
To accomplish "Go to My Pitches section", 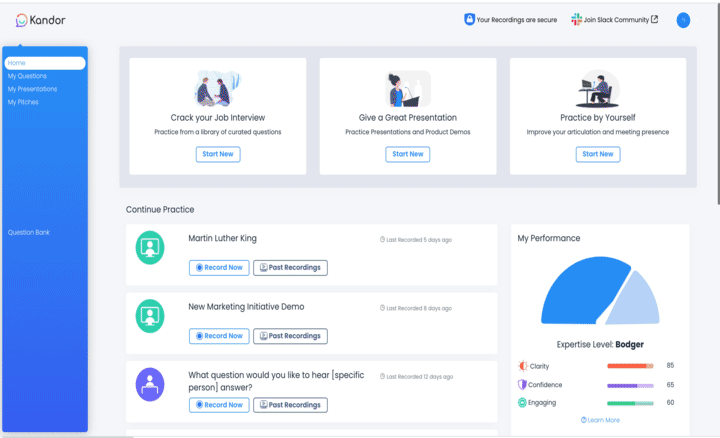I will 24,102.
